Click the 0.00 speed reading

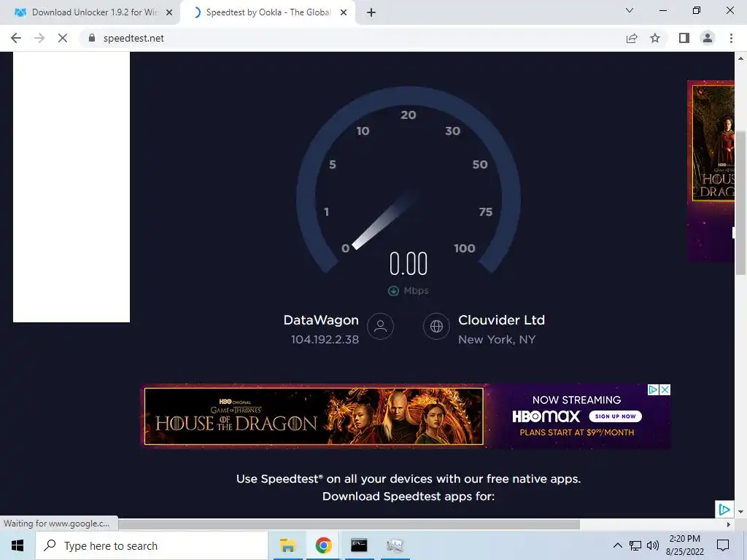pyautogui.click(x=409, y=264)
